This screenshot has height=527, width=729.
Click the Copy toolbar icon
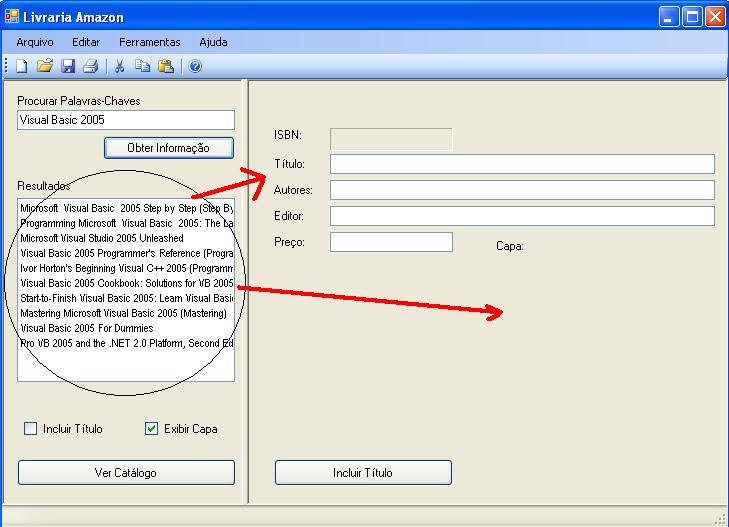142,66
